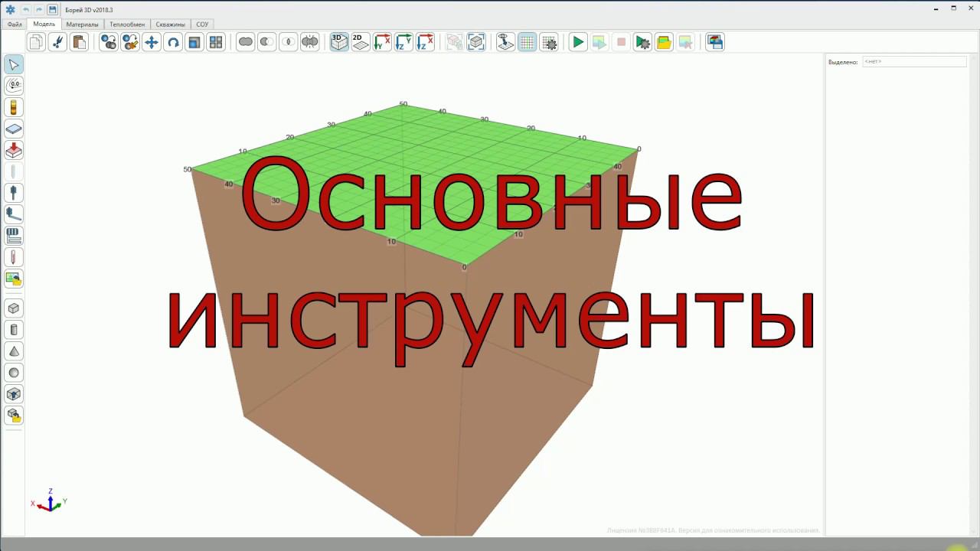Image resolution: width=980 pixels, height=551 pixels.
Task: Toggle the 2D view mode
Action: (361, 42)
